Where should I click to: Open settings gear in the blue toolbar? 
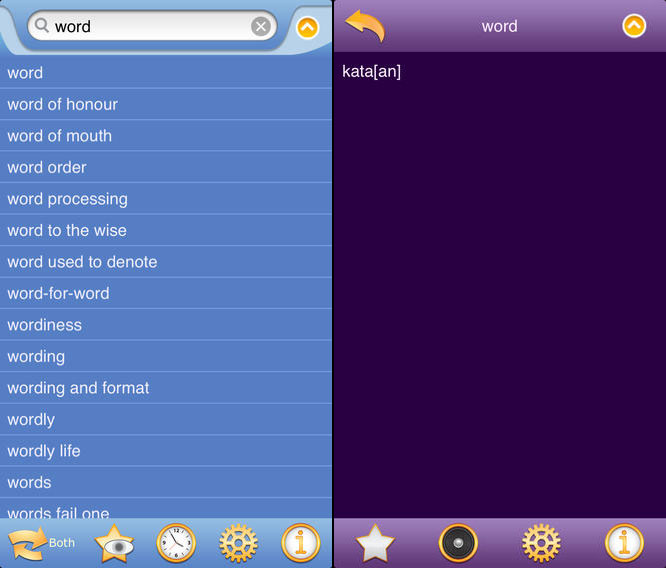pos(238,543)
